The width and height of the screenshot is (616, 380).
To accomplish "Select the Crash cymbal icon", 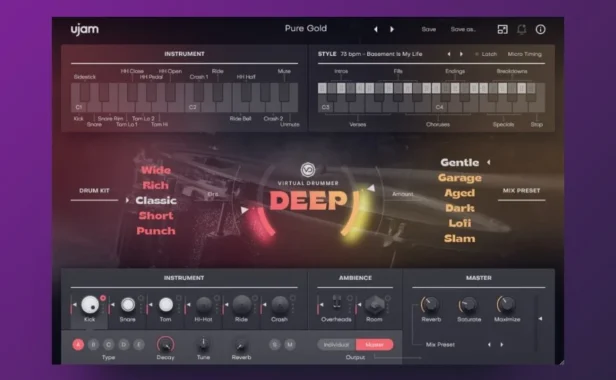I will pyautogui.click(x=279, y=305).
